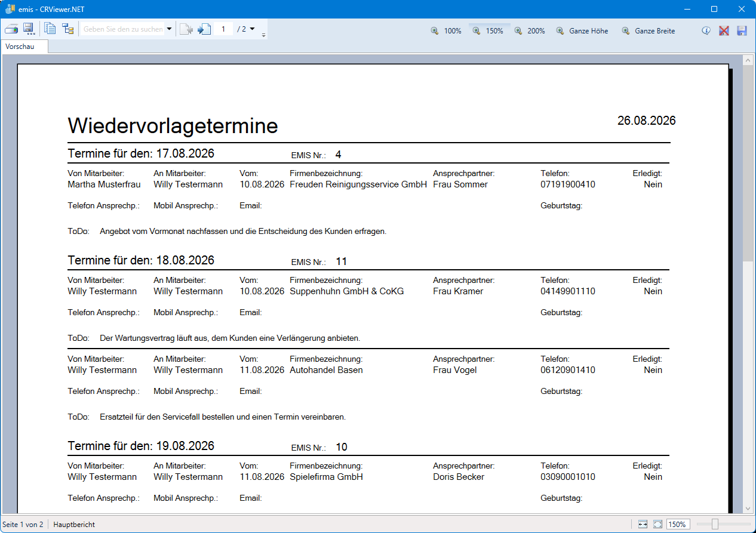Click 'Termine für den: 19.08.2026'
Screen dimensions: 756x533
[x=141, y=446]
